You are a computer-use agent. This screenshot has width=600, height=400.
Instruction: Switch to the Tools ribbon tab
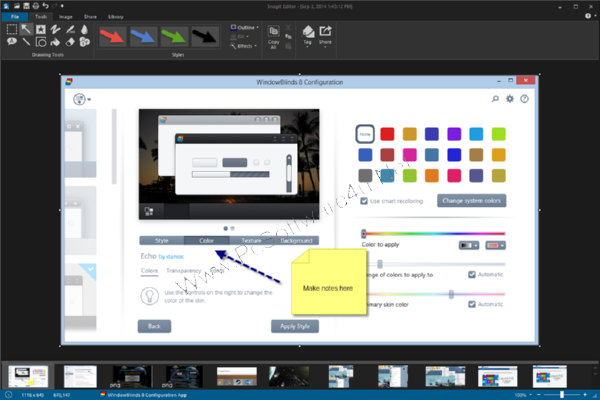(41, 17)
